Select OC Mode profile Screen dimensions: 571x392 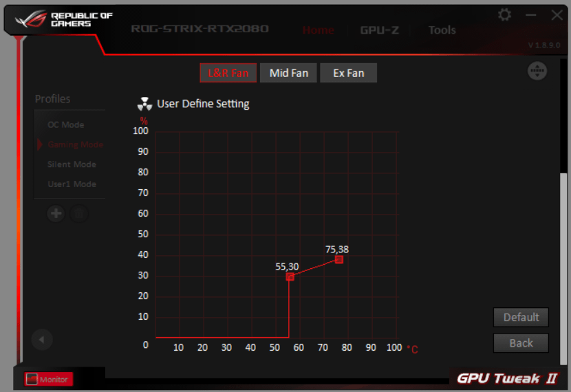tap(66, 124)
